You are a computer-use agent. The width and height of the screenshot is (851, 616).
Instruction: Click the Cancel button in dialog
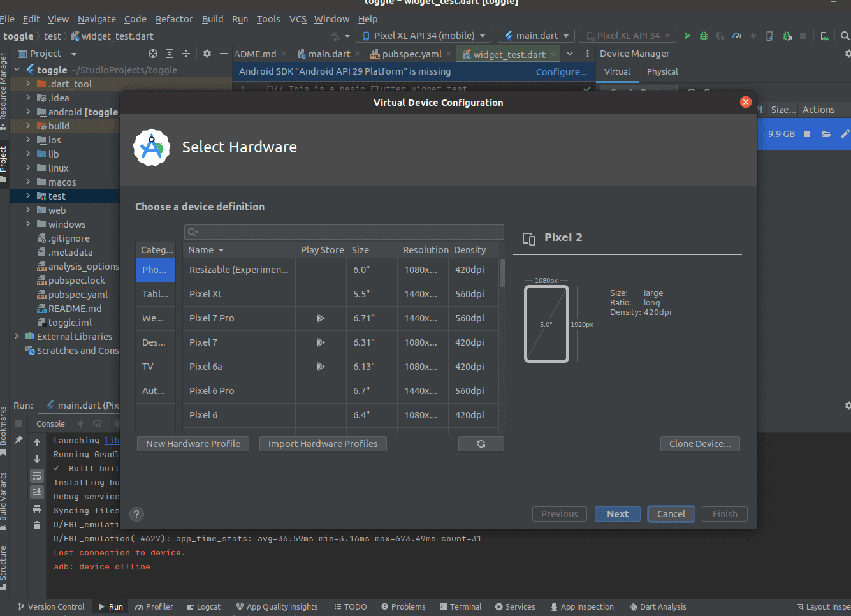(671, 514)
